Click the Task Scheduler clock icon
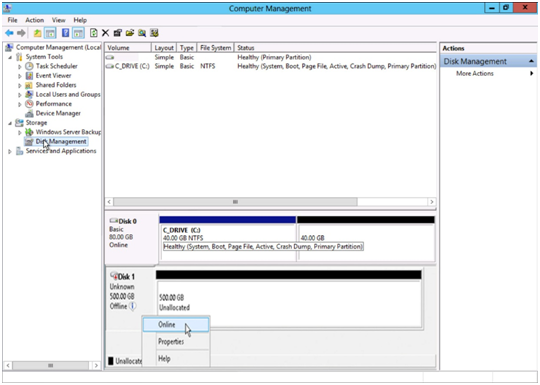Image resolution: width=540 pixels, height=385 pixels. pyautogui.click(x=30, y=66)
